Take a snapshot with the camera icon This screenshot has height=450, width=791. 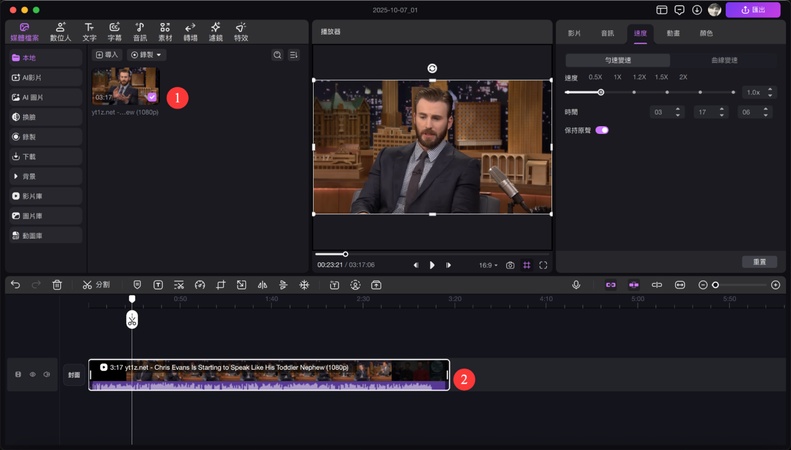(x=510, y=265)
